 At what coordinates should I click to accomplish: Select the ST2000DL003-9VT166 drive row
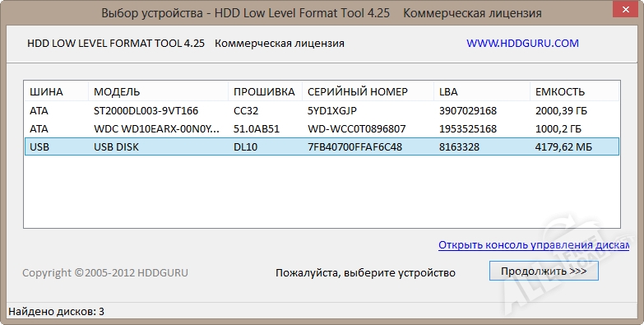(x=322, y=111)
